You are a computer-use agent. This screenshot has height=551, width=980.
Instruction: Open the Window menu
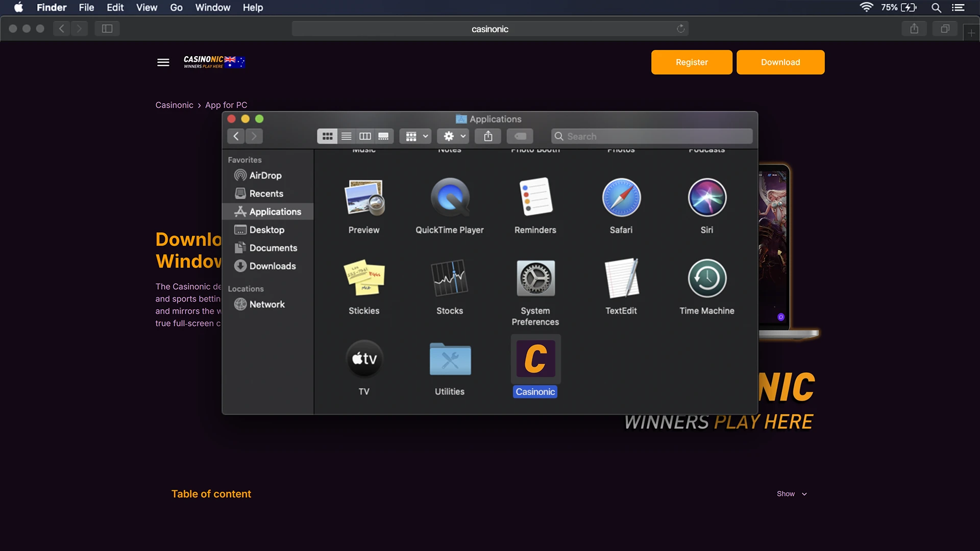coord(212,8)
